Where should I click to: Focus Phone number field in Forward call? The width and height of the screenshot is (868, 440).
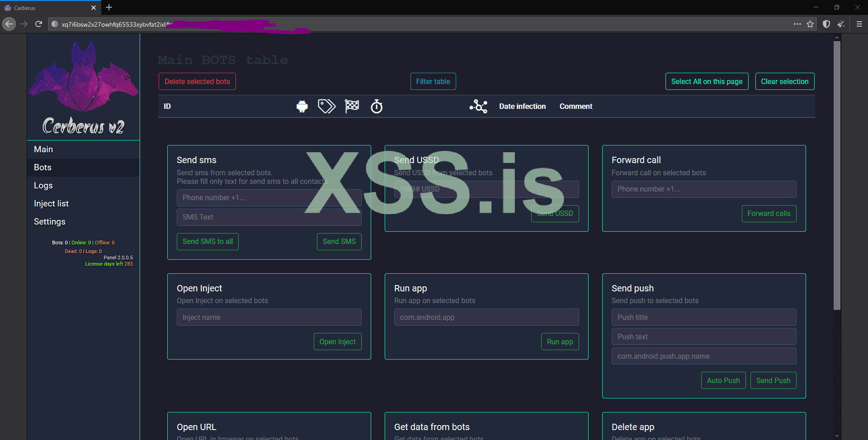pos(704,189)
